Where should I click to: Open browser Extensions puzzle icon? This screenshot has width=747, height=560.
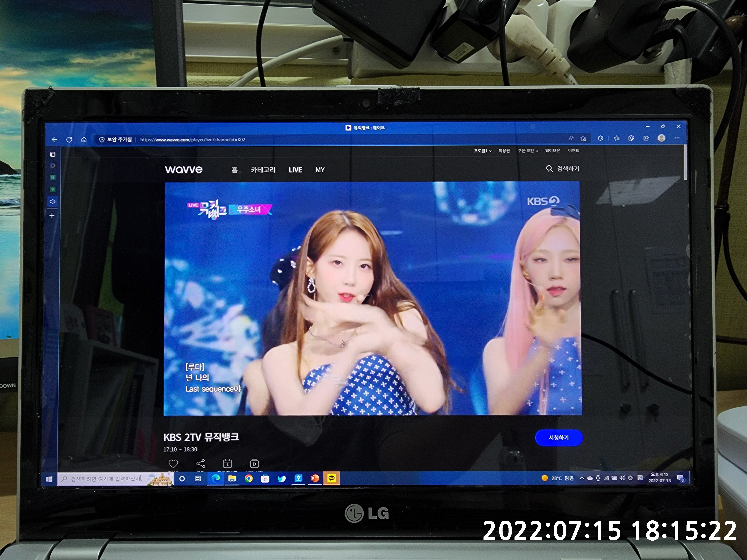click(x=600, y=138)
